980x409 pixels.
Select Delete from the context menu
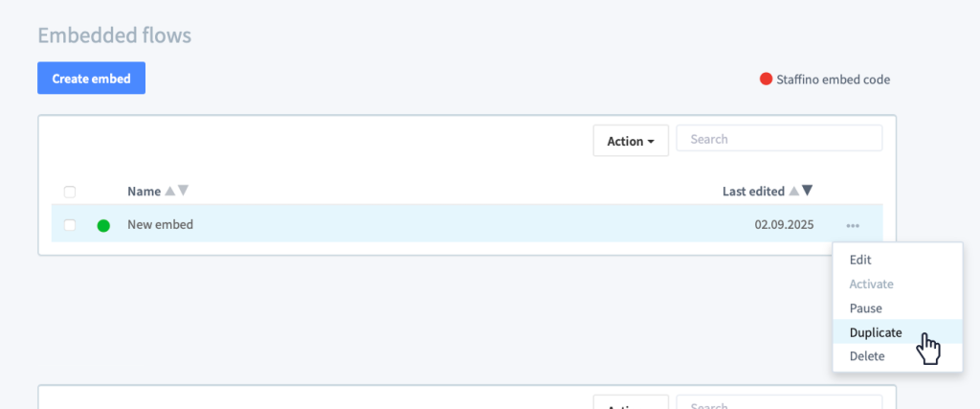(867, 356)
